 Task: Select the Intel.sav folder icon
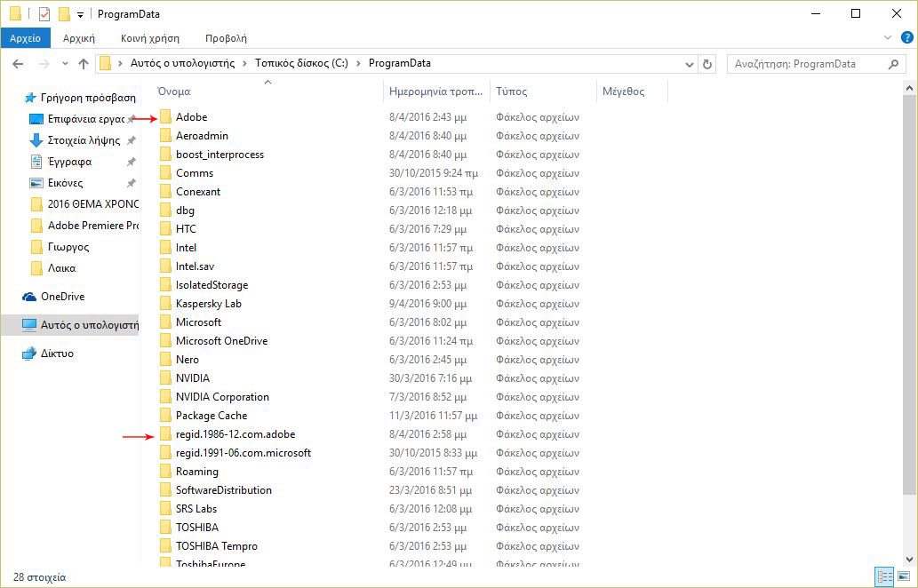coord(165,266)
